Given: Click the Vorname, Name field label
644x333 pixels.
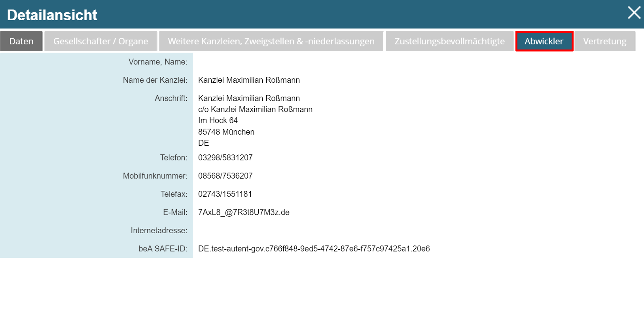Looking at the screenshot, I should click(158, 62).
